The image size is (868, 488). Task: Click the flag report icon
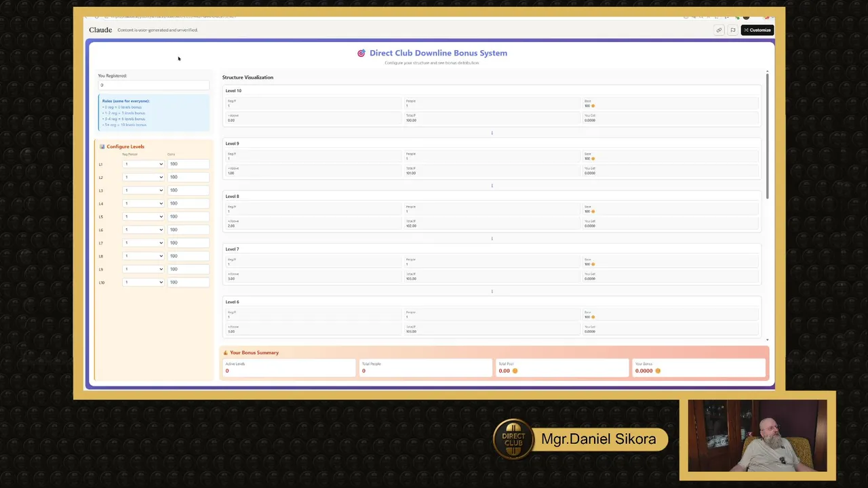click(732, 30)
